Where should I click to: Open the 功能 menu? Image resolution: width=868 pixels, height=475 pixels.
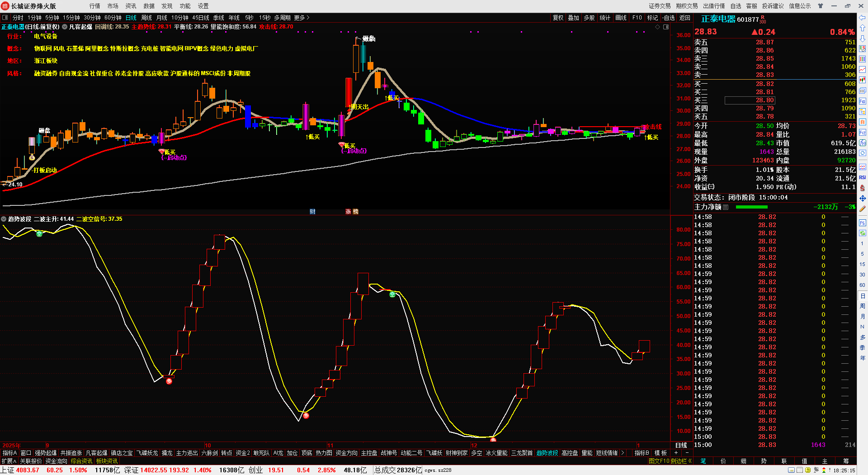[x=185, y=6]
